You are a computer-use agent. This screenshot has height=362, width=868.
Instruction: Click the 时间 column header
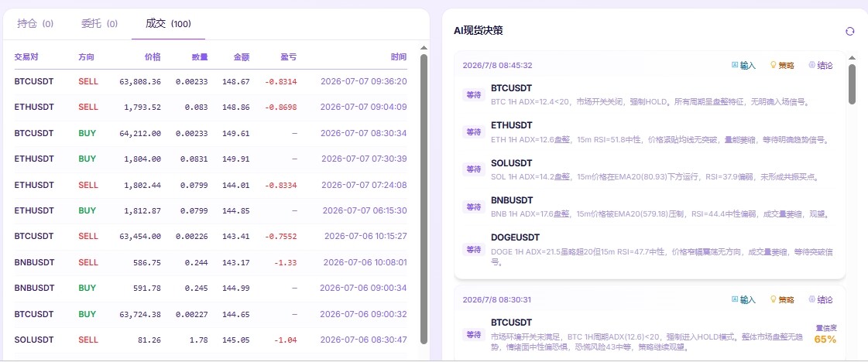(x=399, y=56)
